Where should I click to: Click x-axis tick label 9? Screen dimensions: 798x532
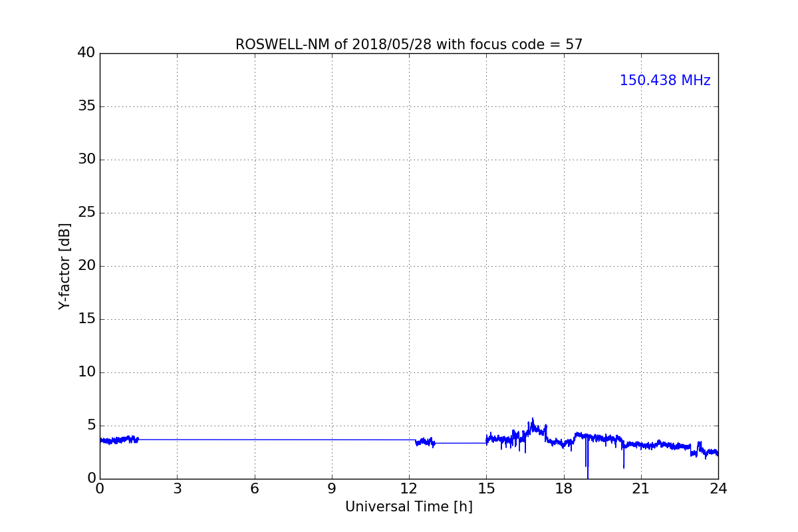tap(332, 489)
